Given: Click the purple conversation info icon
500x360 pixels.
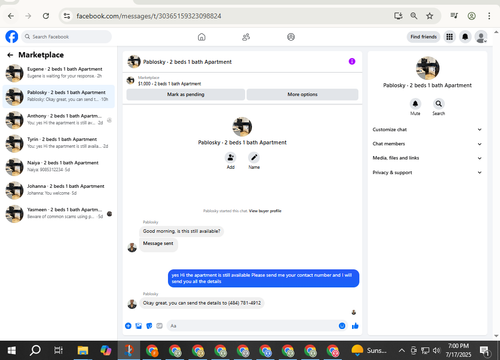Looking at the screenshot, I should coord(352,61).
